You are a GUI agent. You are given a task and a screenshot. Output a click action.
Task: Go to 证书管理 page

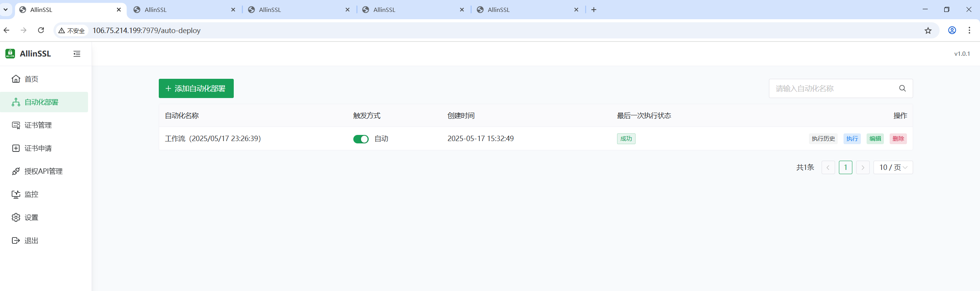(x=44, y=125)
